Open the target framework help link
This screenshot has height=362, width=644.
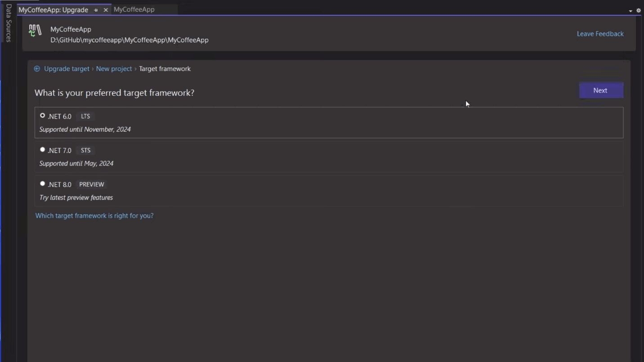94,215
